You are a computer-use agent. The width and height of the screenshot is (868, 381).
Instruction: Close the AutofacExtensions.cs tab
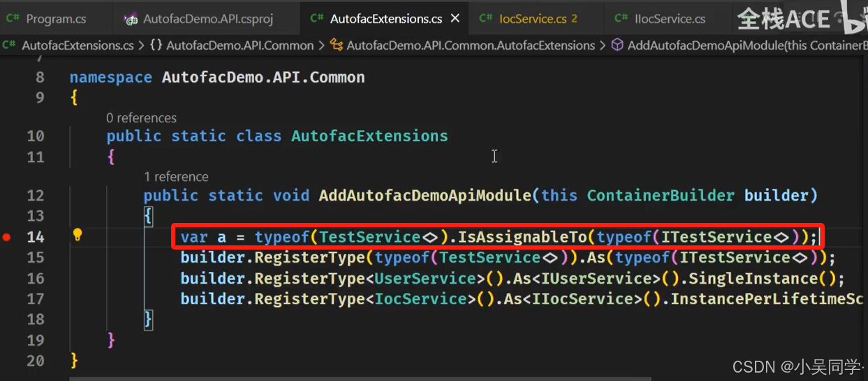tap(455, 19)
